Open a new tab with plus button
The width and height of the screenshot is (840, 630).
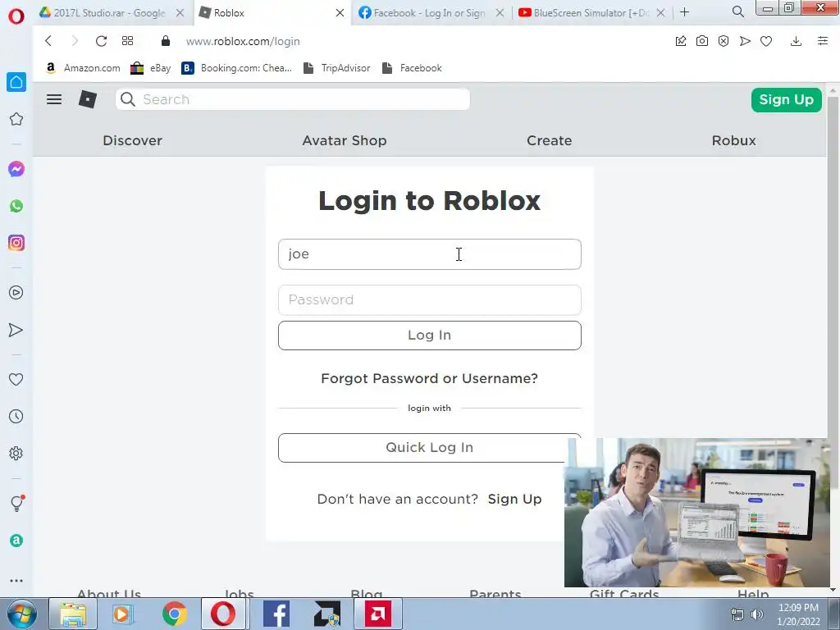click(685, 11)
